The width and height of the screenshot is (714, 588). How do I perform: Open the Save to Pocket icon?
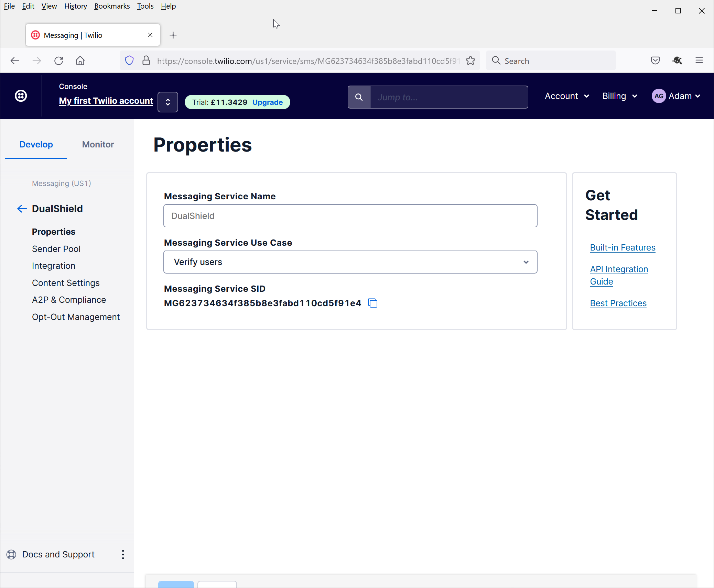pyautogui.click(x=655, y=61)
